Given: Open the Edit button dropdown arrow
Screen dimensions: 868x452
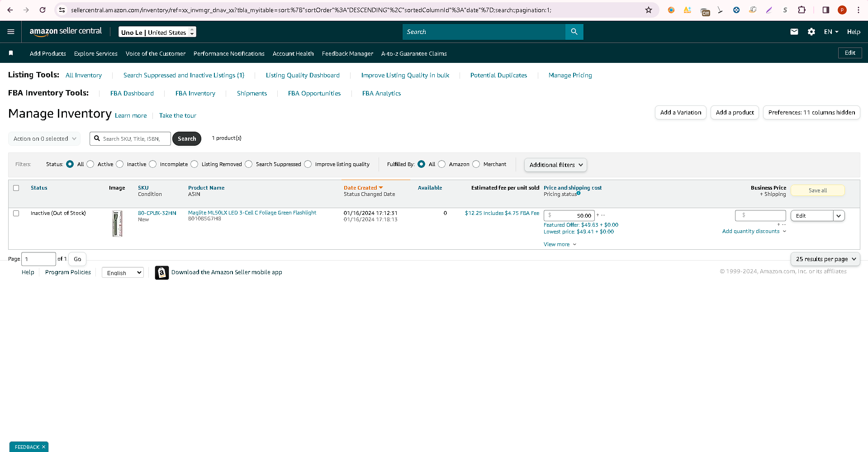Looking at the screenshot, I should [x=839, y=216].
